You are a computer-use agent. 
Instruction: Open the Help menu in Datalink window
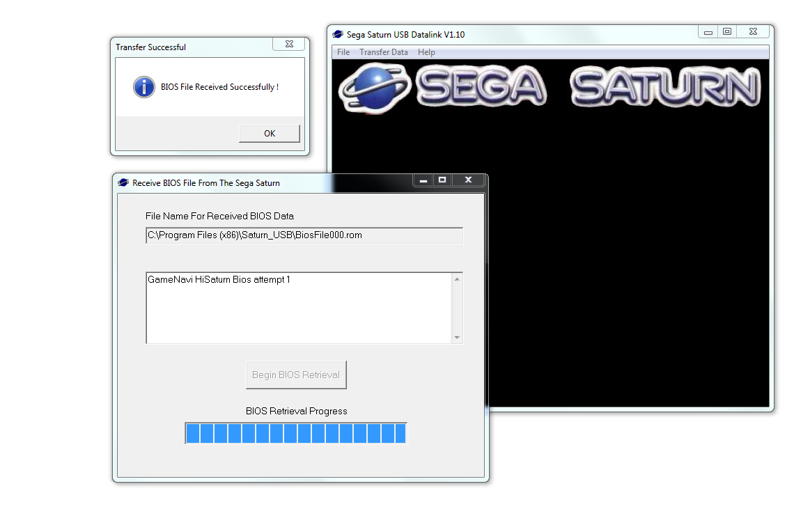point(426,52)
